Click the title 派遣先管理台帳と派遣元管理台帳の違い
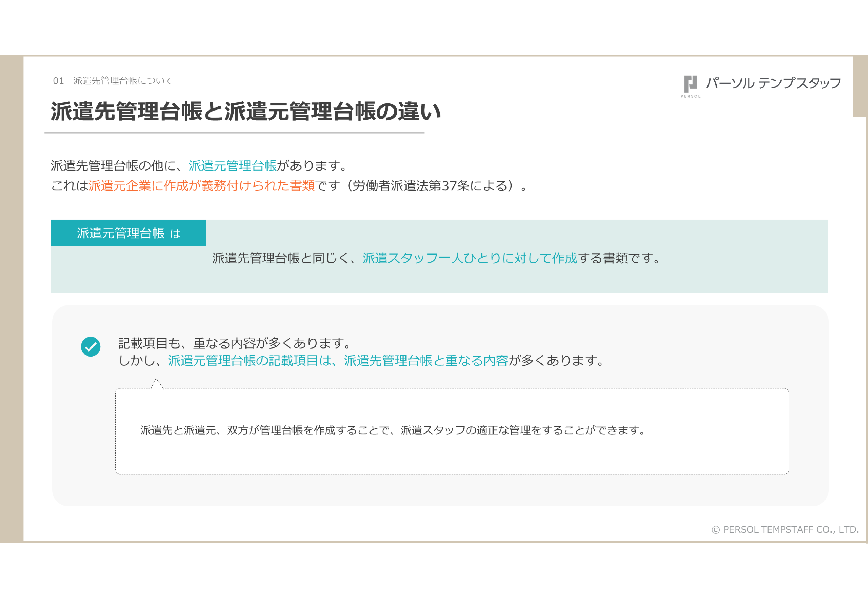The height and width of the screenshot is (598, 868). point(246,111)
